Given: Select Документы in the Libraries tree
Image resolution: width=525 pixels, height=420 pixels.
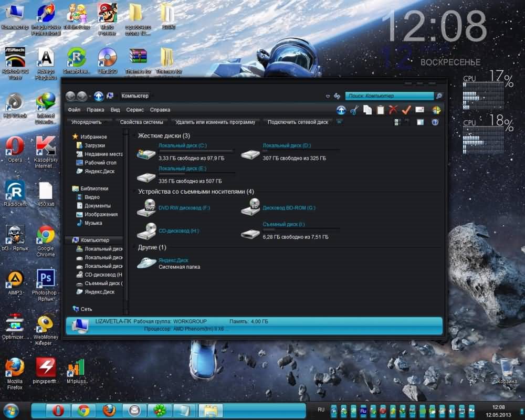Looking at the screenshot, I should [x=97, y=206].
